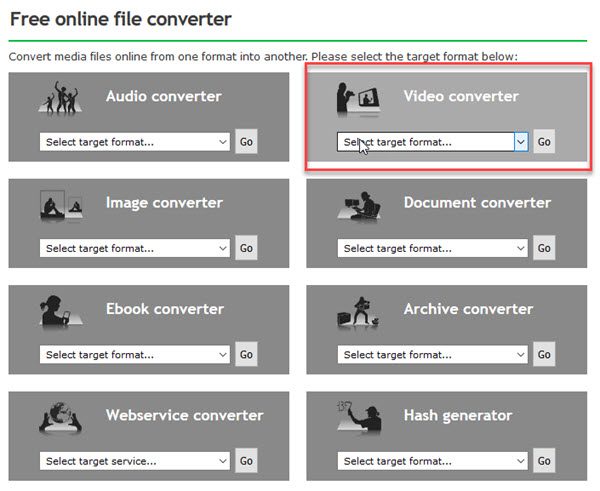Open the Audio converter target format dropdown
The image size is (600, 491).
(x=135, y=142)
